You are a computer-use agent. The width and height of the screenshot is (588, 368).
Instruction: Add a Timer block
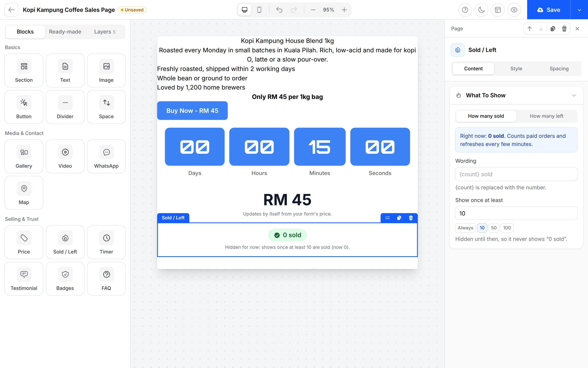(106, 242)
